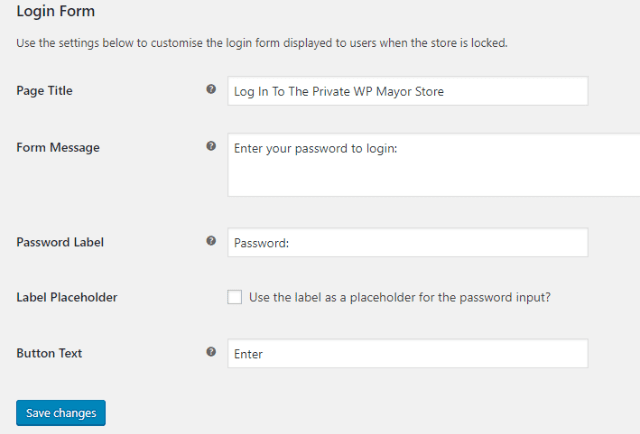The image size is (640, 434).
Task: Click the 'Password:' text in Password Label field
Action: (261, 243)
